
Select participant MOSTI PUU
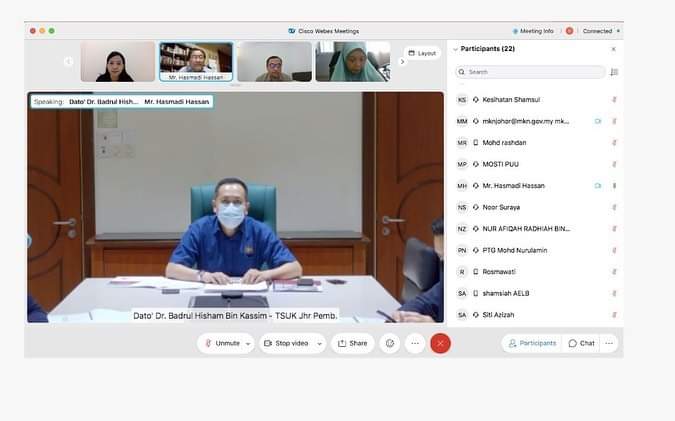(x=537, y=164)
